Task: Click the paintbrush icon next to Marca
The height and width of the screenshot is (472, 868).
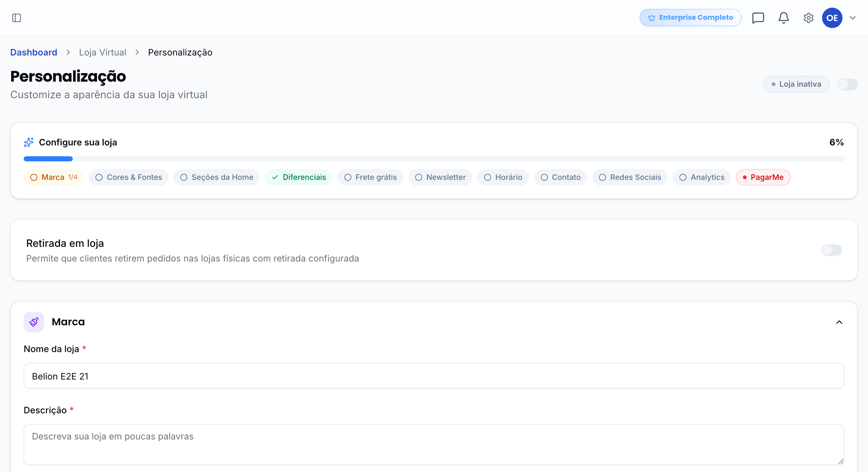Action: 34,322
